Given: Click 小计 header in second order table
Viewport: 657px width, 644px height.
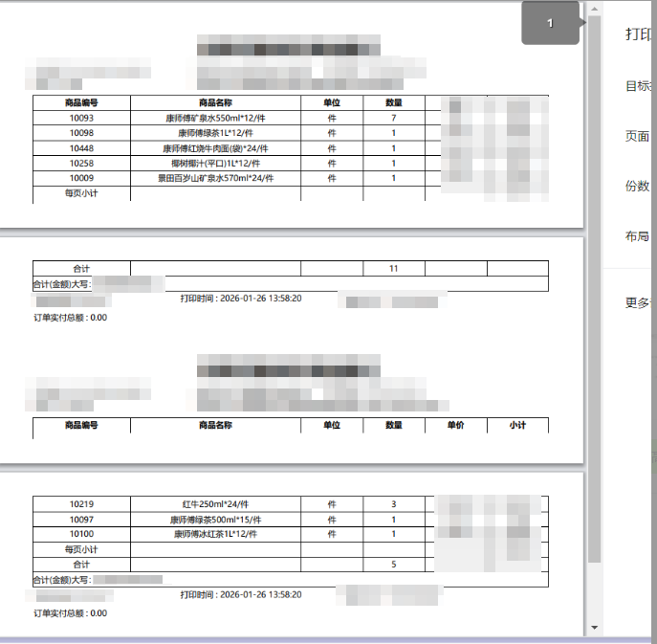Looking at the screenshot, I should [518, 425].
